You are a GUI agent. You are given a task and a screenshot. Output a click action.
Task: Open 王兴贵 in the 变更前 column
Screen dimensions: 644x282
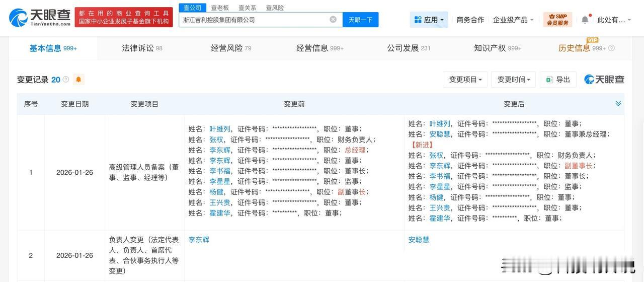(x=220, y=202)
